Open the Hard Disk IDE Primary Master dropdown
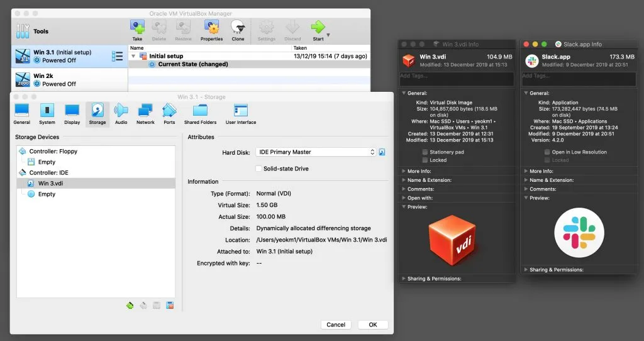The width and height of the screenshot is (644, 341). [x=316, y=152]
